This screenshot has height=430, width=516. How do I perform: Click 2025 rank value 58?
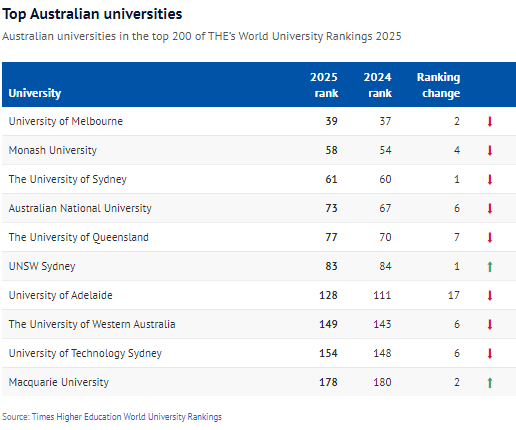332,150
